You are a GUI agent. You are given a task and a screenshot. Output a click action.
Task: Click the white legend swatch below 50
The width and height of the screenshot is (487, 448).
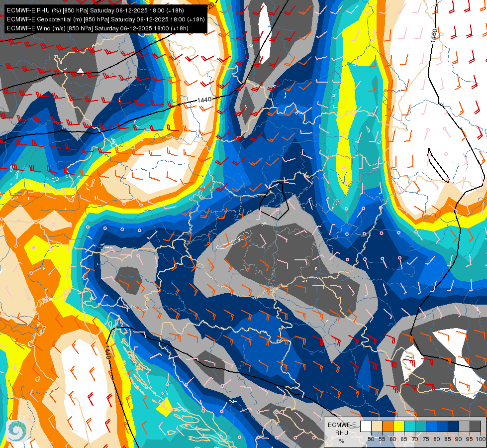point(366,426)
